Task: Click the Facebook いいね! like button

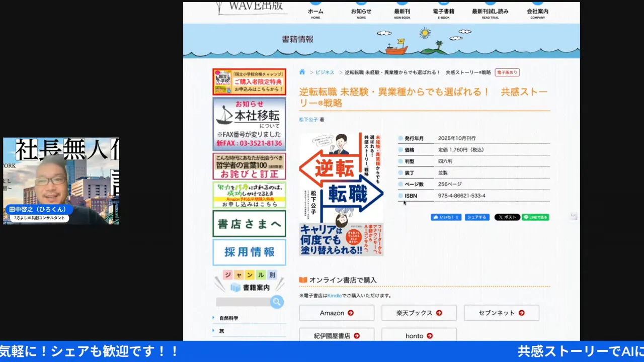Action: 446,217
